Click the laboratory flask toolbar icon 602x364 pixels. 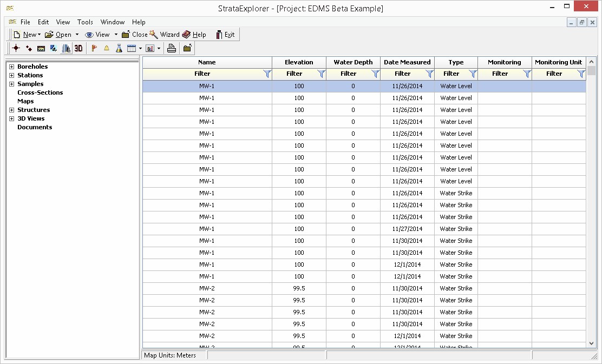click(119, 48)
